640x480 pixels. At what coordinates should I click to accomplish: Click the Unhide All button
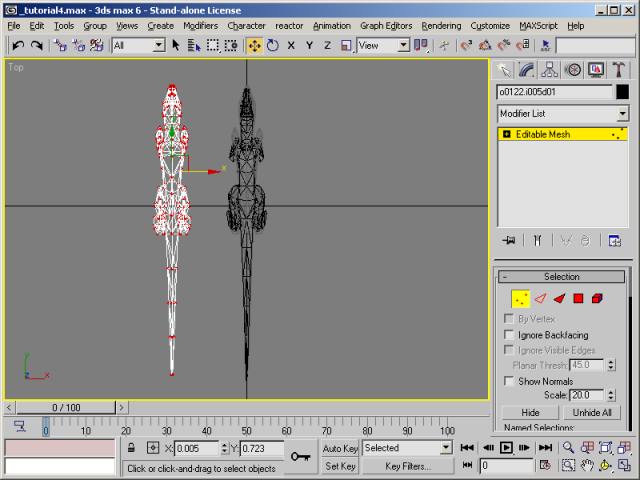592,412
